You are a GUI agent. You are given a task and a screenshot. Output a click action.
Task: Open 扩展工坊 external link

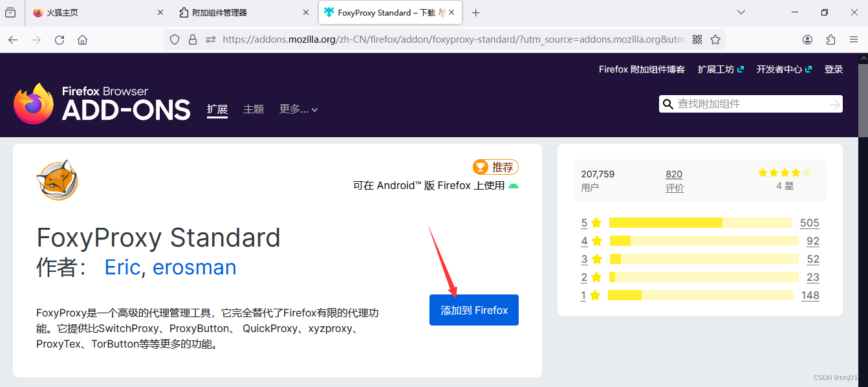[721, 69]
